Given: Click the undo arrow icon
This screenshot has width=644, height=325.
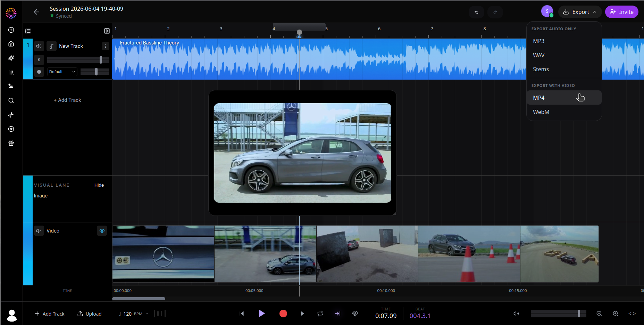Looking at the screenshot, I should (x=476, y=12).
